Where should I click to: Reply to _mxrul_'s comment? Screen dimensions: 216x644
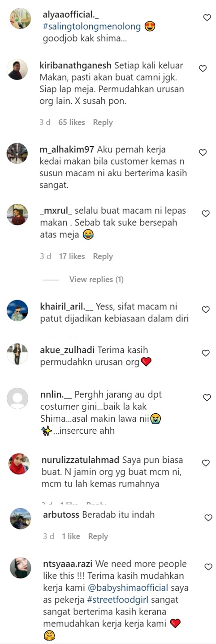103,256
